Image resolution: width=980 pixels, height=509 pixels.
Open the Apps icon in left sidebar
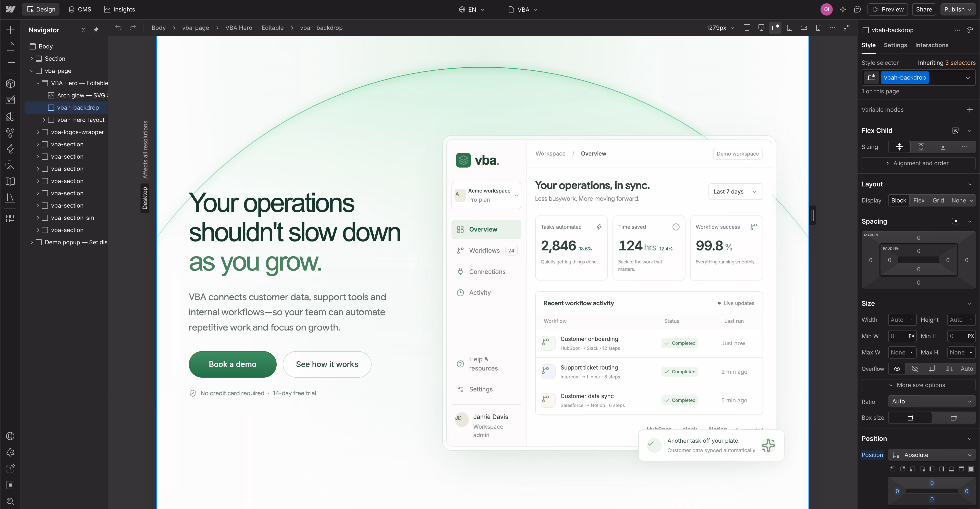click(x=10, y=218)
